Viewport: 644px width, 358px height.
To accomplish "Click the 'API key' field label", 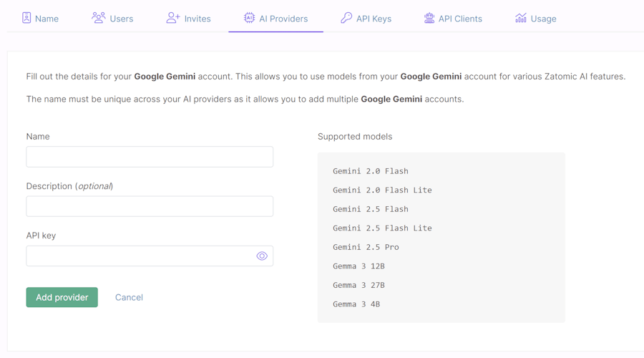I will 41,236.
